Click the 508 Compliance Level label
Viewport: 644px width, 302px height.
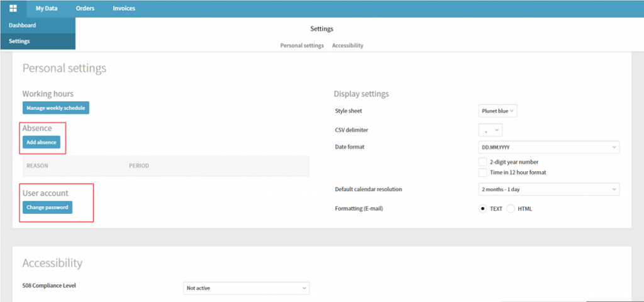pos(49,286)
